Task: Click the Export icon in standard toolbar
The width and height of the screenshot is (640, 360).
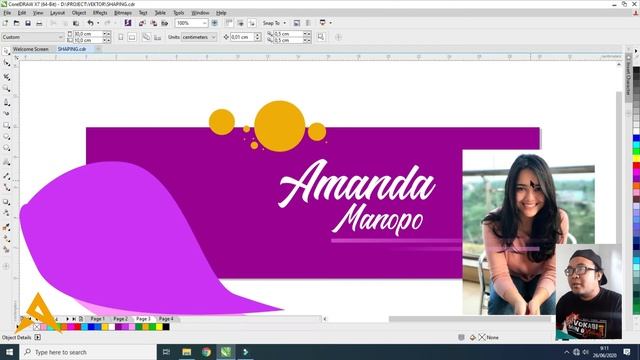Action: (153, 23)
